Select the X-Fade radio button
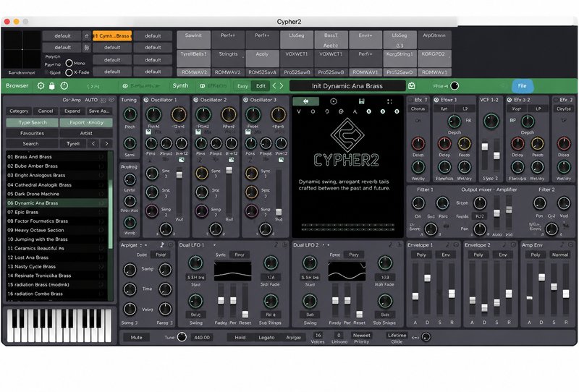Image resolution: width=579 pixels, height=392 pixels. pos(69,72)
